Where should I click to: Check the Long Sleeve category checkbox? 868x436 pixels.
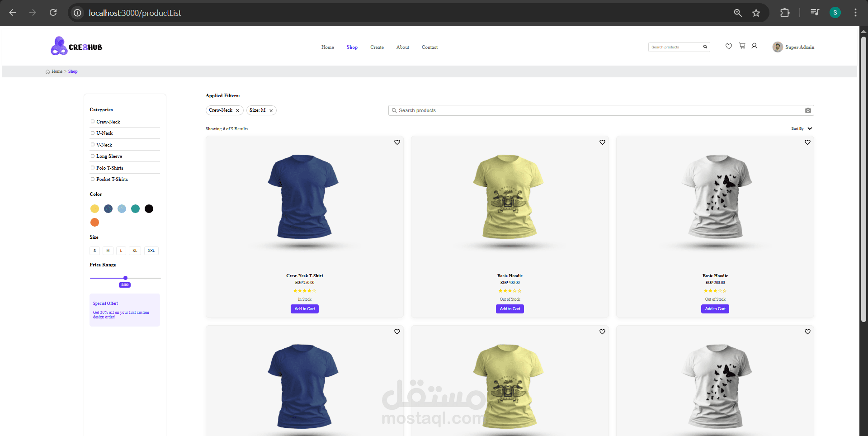coord(93,156)
